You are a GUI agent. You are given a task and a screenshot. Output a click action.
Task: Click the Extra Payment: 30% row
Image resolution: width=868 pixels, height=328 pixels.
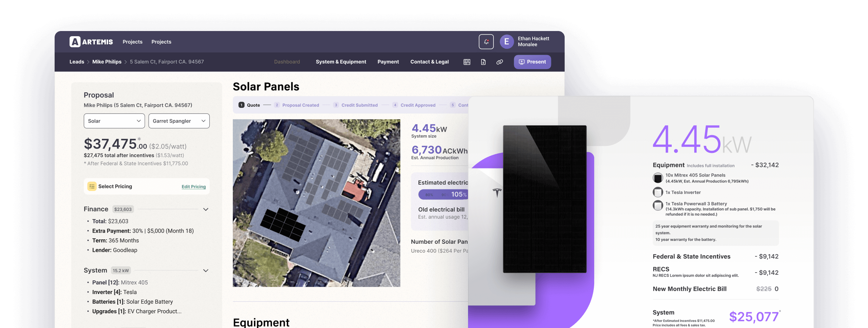143,231
